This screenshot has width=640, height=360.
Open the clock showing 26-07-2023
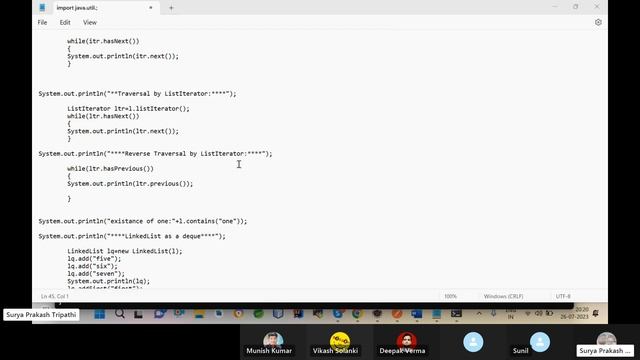pos(574,313)
